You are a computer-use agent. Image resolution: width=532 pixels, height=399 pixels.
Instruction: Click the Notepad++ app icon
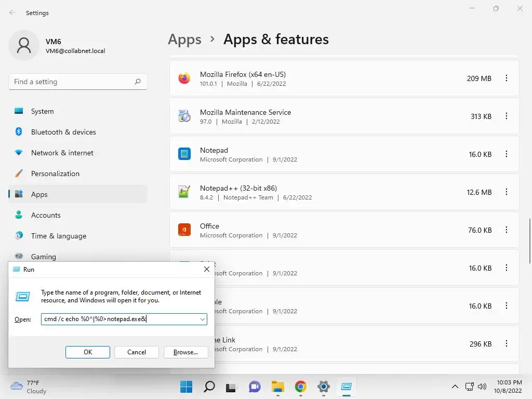[184, 192]
